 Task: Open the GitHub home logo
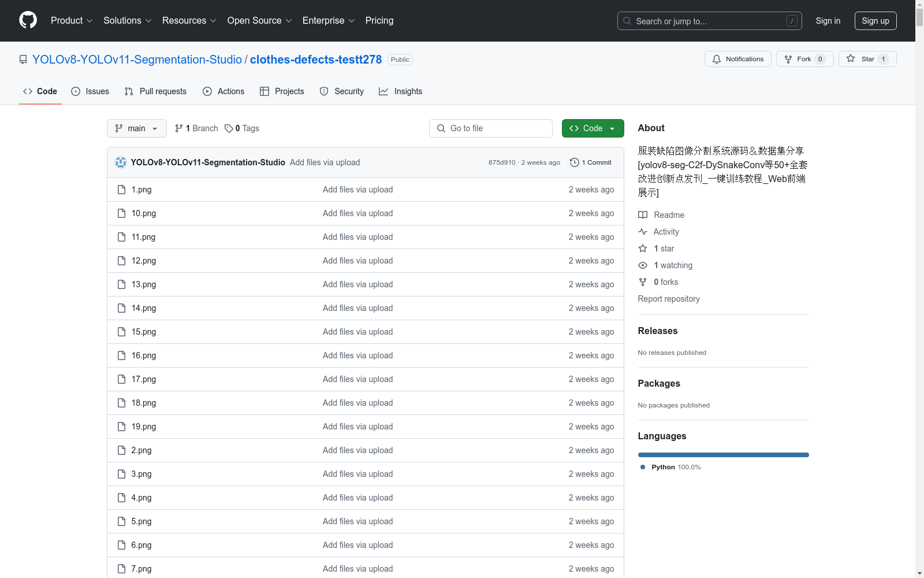[x=28, y=20]
